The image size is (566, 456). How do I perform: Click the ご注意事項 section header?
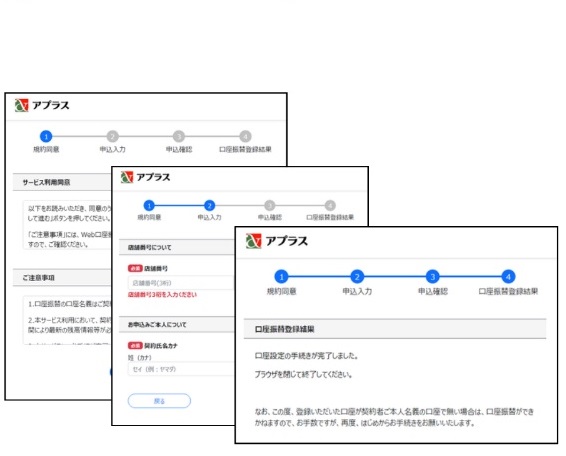[62, 278]
